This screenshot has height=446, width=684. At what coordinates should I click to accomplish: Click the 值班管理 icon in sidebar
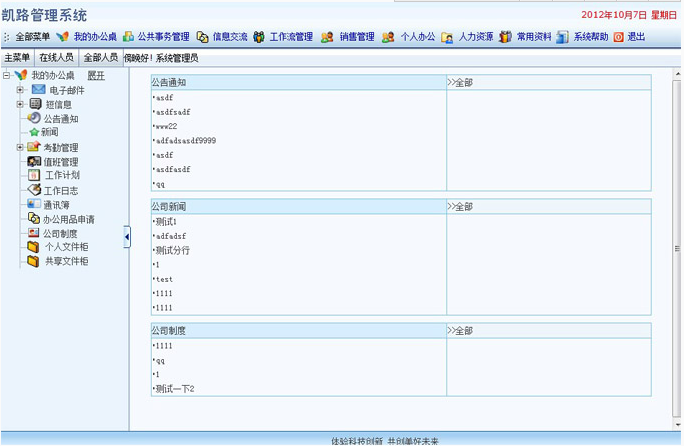pyautogui.click(x=34, y=161)
